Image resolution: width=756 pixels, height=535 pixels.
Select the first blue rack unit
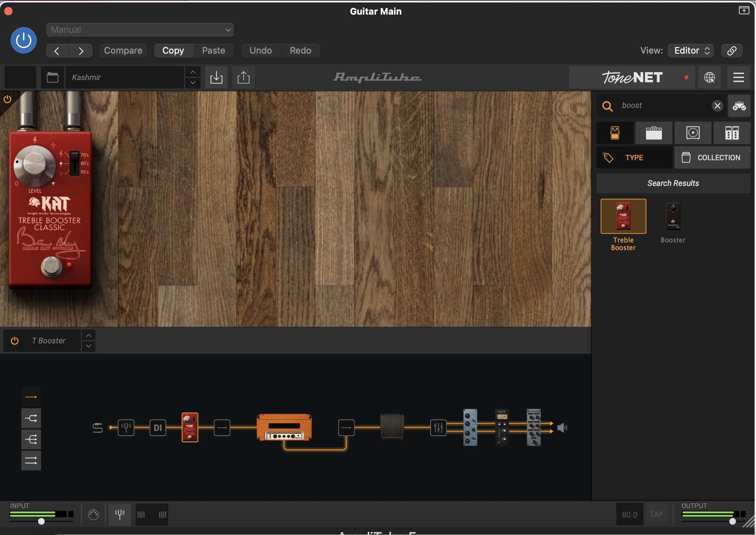click(x=470, y=427)
